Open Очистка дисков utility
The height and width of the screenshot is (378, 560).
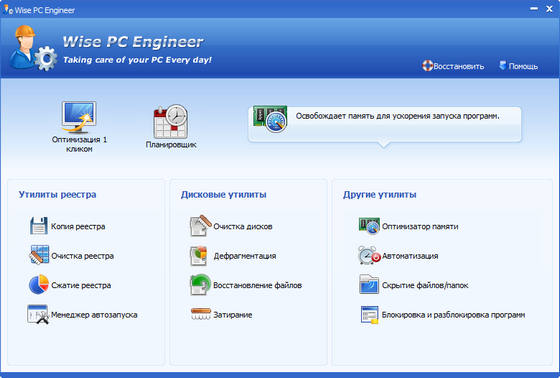pyautogui.click(x=243, y=227)
